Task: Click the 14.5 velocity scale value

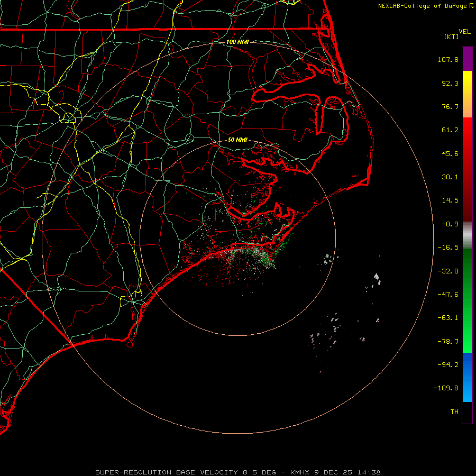Action: point(450,200)
